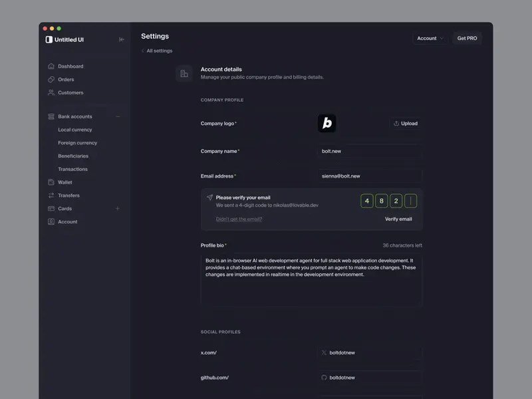Open Orders via its tag icon

[x=51, y=79]
